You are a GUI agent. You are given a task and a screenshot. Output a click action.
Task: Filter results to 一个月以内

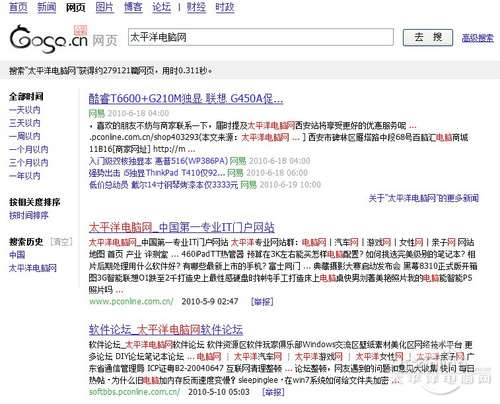[29, 149]
